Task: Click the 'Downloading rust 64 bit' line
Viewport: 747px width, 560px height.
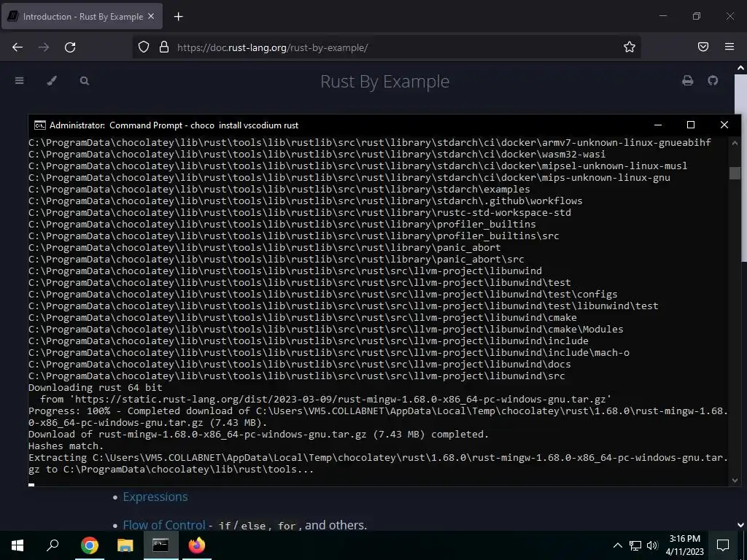Action: pyautogui.click(x=96, y=388)
